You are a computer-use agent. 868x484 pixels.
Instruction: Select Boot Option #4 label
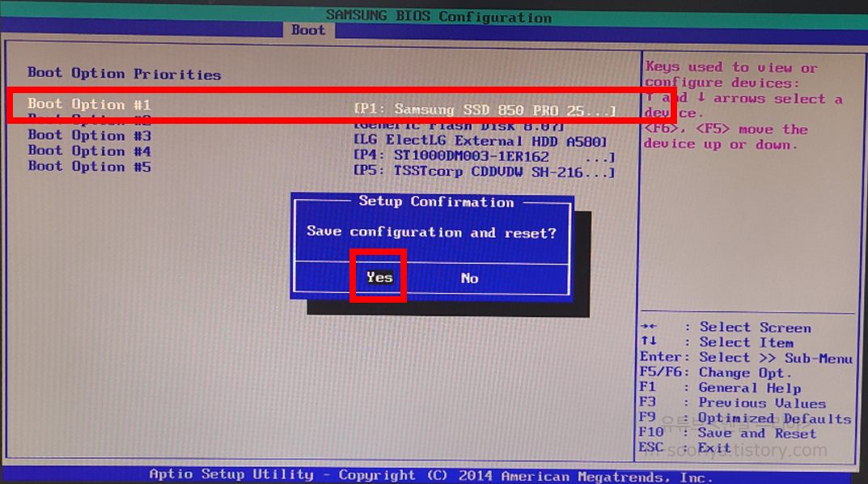90,151
